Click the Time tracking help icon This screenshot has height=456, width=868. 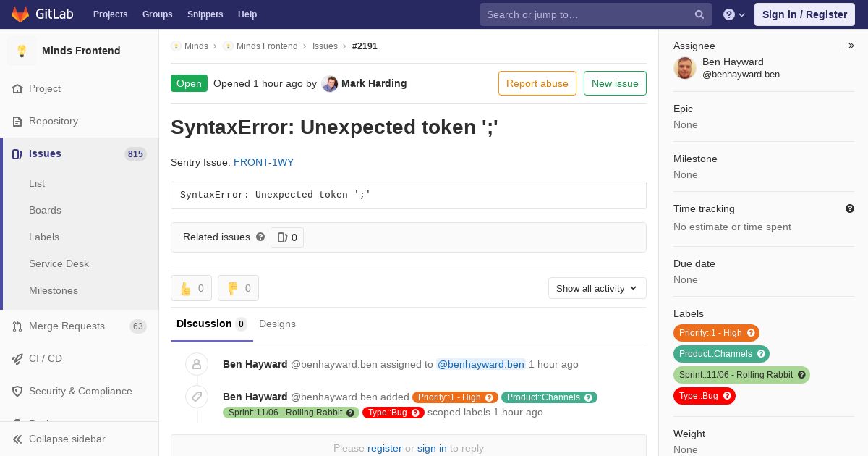coord(850,208)
